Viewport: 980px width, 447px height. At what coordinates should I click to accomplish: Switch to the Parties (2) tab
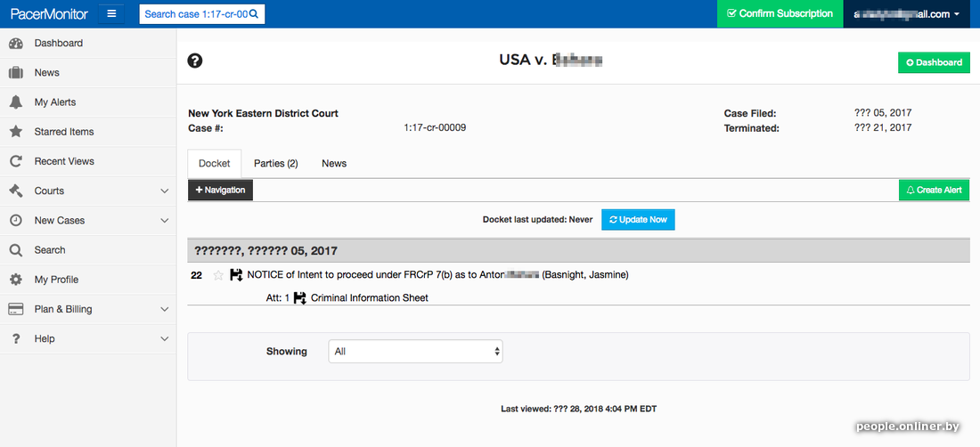tap(275, 164)
